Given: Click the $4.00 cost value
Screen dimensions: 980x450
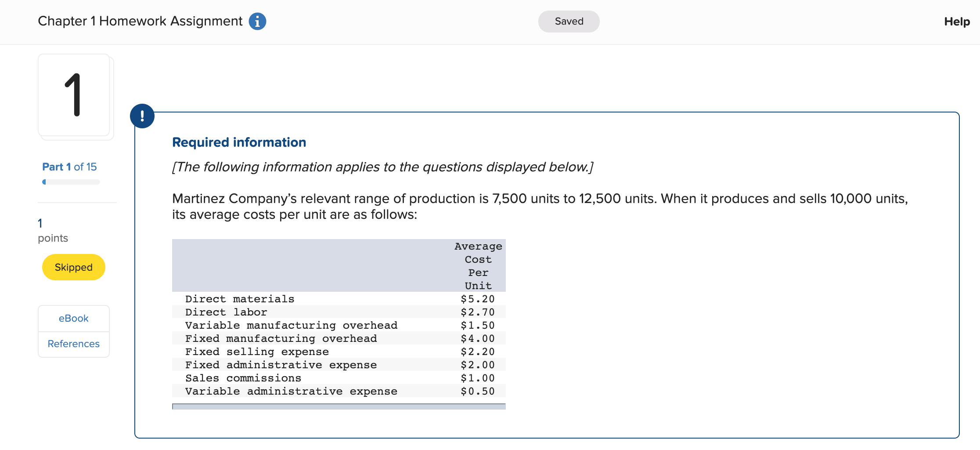Looking at the screenshot, I should point(478,338).
